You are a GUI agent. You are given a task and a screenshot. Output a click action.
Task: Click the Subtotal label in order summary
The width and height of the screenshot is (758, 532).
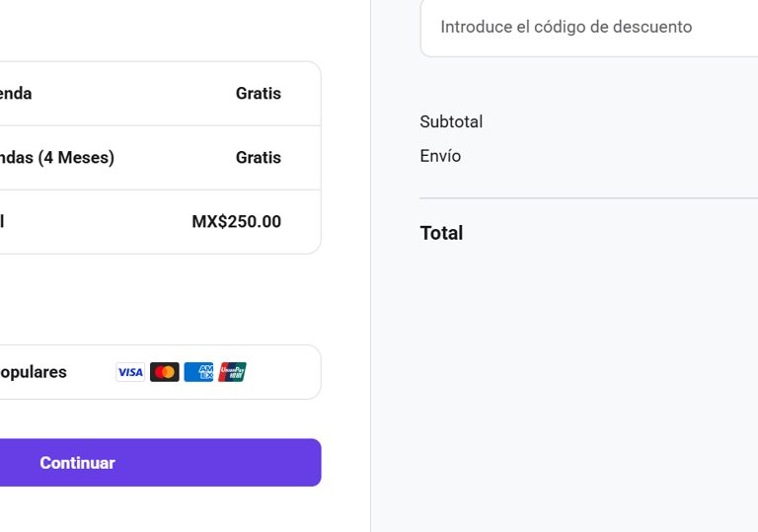point(451,122)
